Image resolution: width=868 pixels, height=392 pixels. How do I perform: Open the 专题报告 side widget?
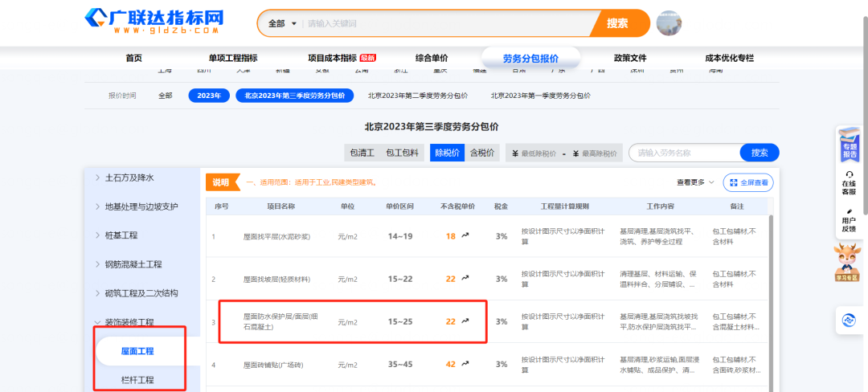click(850, 145)
